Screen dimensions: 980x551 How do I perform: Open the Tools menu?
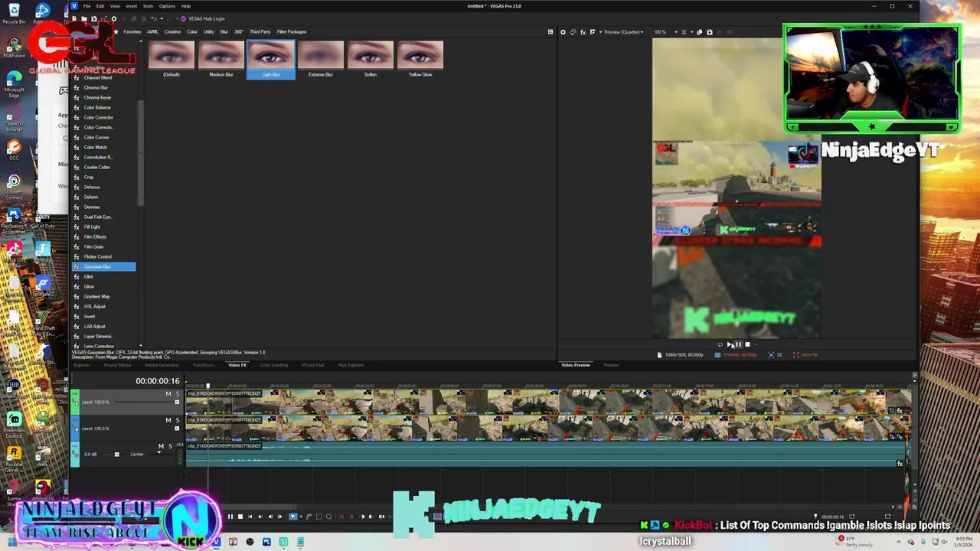(x=148, y=6)
